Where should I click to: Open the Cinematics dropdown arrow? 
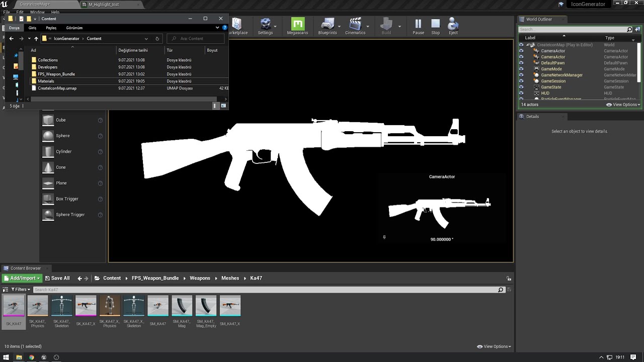coord(368,27)
